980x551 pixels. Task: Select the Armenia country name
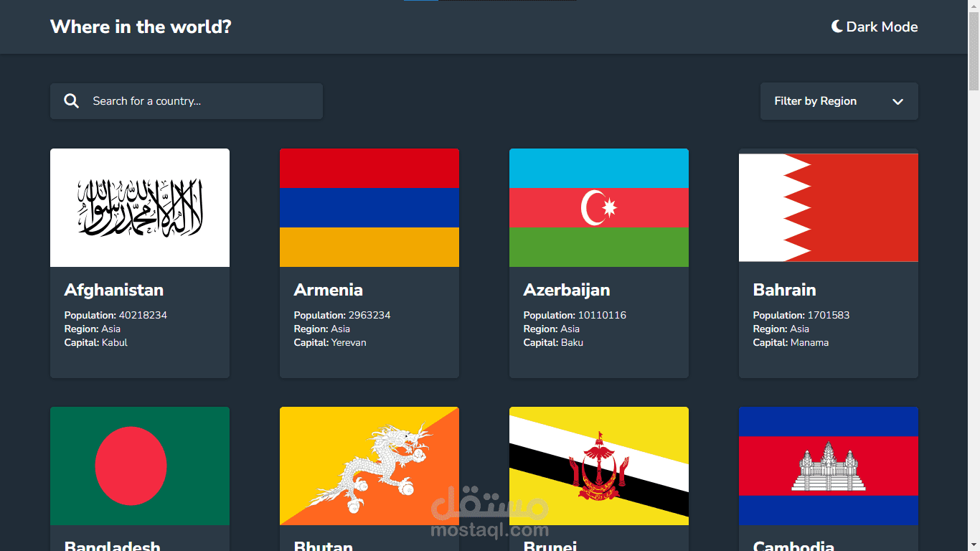(x=329, y=290)
